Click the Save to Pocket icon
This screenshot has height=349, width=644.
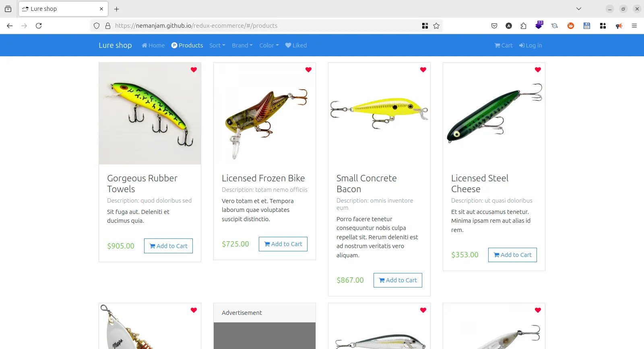click(494, 26)
